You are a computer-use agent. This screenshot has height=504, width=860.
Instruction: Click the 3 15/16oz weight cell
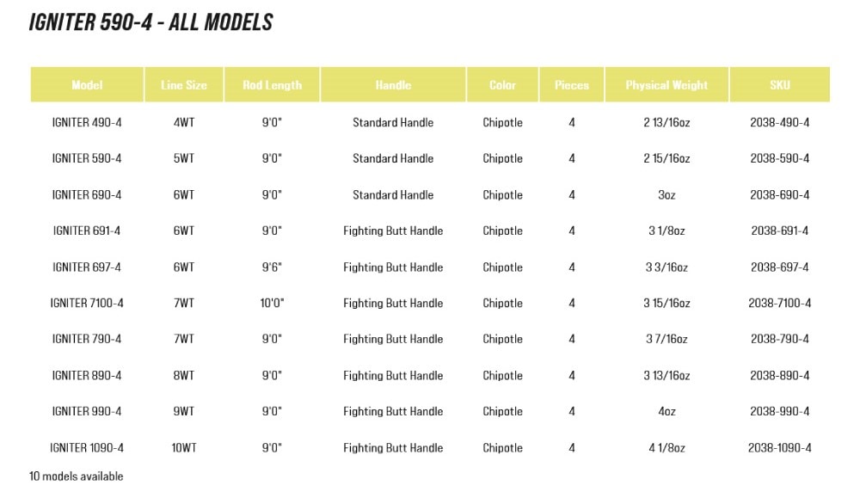click(x=667, y=303)
